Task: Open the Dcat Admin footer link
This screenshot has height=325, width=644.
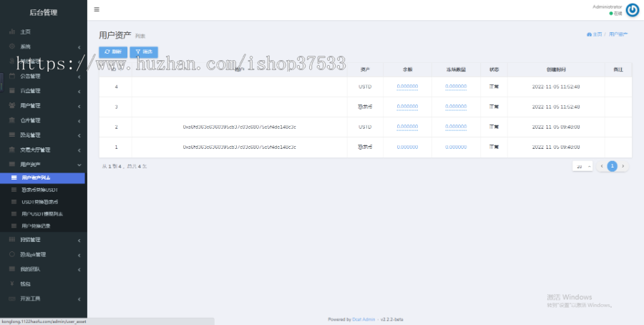Action: [364, 319]
